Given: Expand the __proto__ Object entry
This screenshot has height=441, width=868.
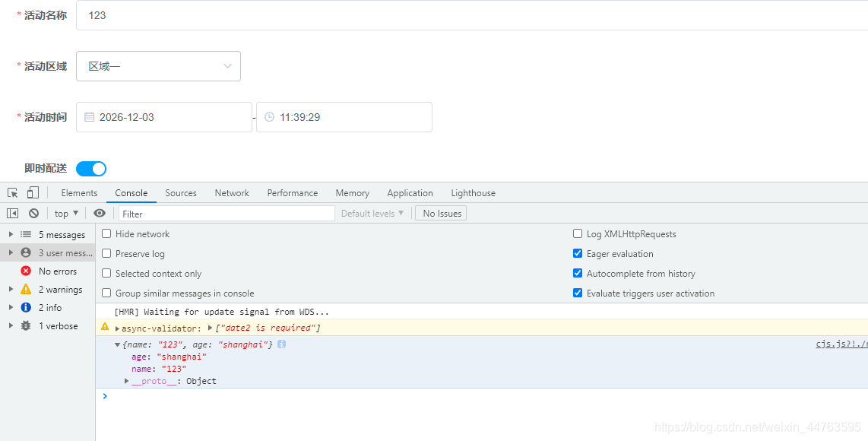Looking at the screenshot, I should (x=127, y=381).
